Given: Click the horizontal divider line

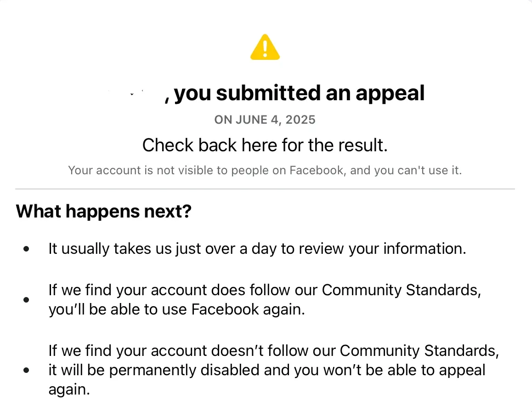Looking at the screenshot, I should pyautogui.click(x=265, y=189).
